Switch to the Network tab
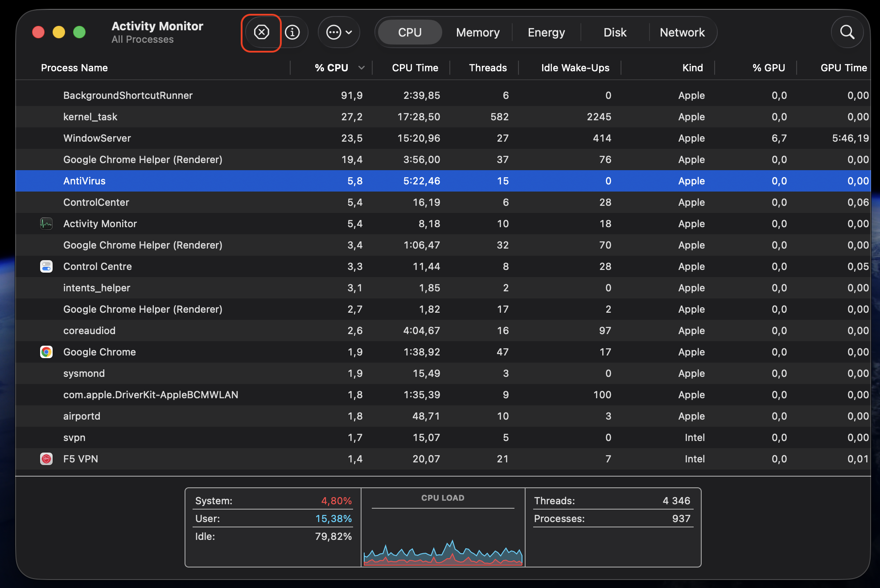The image size is (880, 588). 682,33
